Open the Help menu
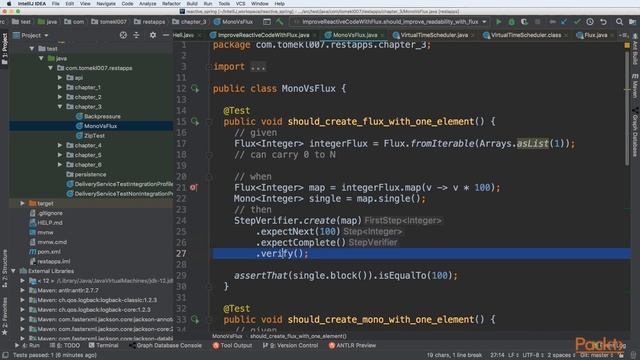Viewport: 640px width, 360px height. tap(280, 4)
